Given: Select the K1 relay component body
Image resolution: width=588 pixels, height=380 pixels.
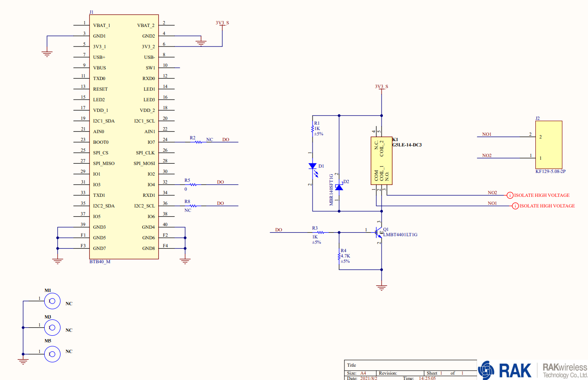Looking at the screenshot, I should click(382, 161).
